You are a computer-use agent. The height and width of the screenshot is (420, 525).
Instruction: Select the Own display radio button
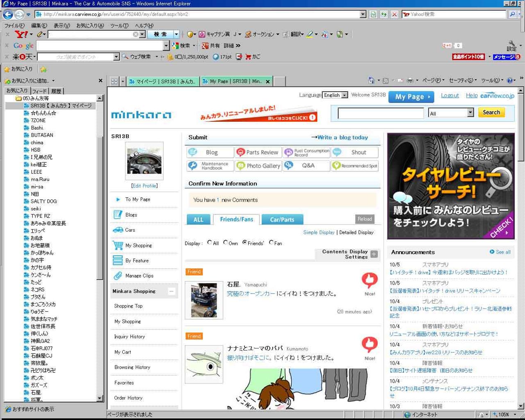click(x=225, y=243)
